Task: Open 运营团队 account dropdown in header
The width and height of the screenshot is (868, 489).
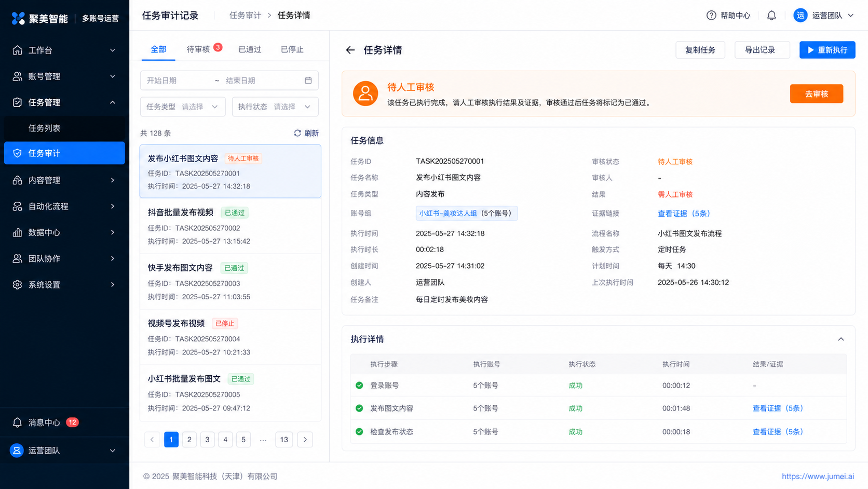Action: [824, 16]
